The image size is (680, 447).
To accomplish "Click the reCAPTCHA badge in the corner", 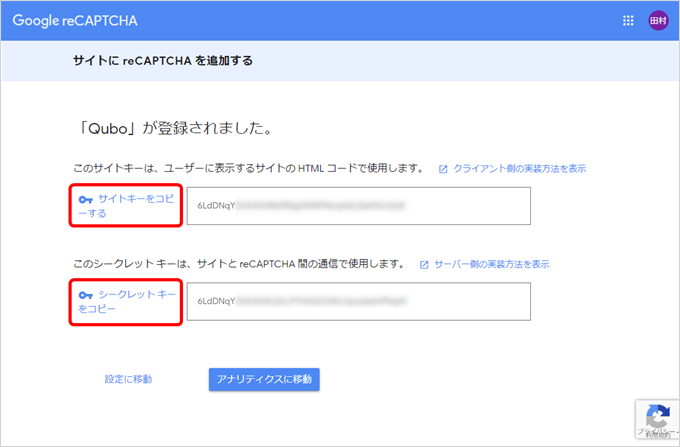I will (657, 419).
